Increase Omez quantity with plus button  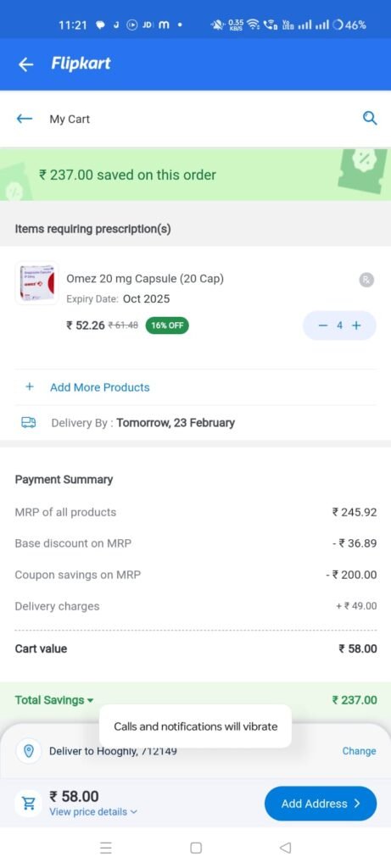coord(356,325)
